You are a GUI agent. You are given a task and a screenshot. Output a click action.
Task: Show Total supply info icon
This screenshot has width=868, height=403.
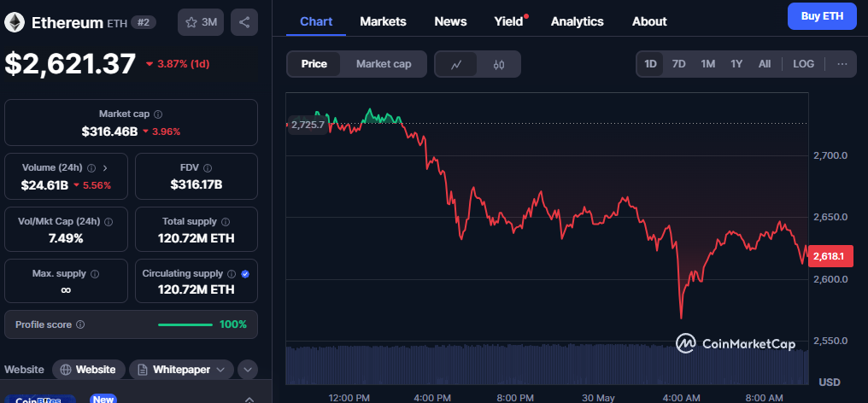coord(226,221)
